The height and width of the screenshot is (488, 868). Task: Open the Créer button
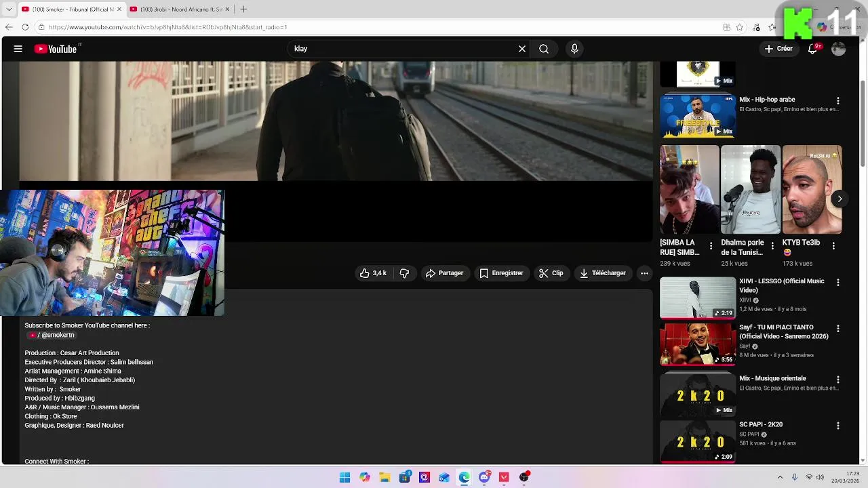pyautogui.click(x=778, y=49)
